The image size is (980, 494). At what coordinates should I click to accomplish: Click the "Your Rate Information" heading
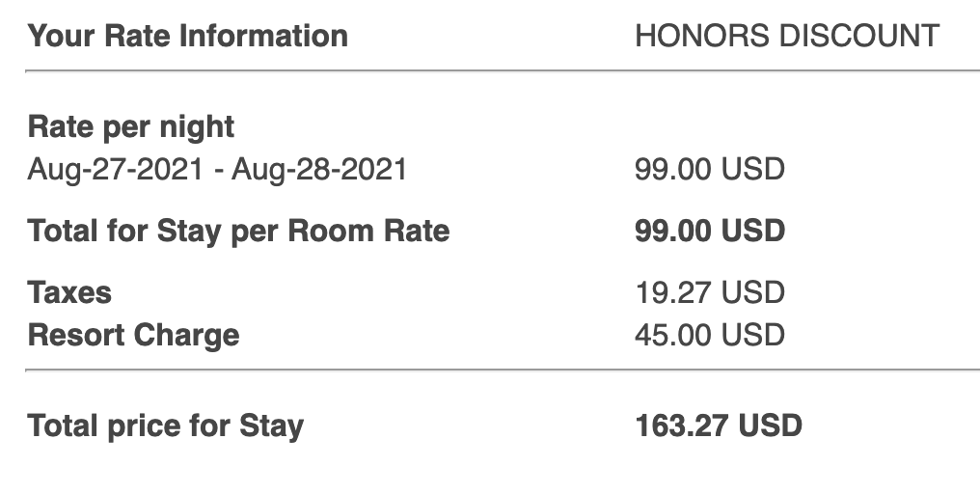(187, 37)
